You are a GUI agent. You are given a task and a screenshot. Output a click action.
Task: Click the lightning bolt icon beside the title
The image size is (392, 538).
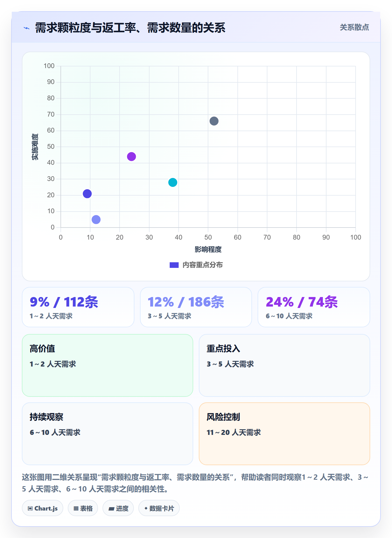pos(27,28)
